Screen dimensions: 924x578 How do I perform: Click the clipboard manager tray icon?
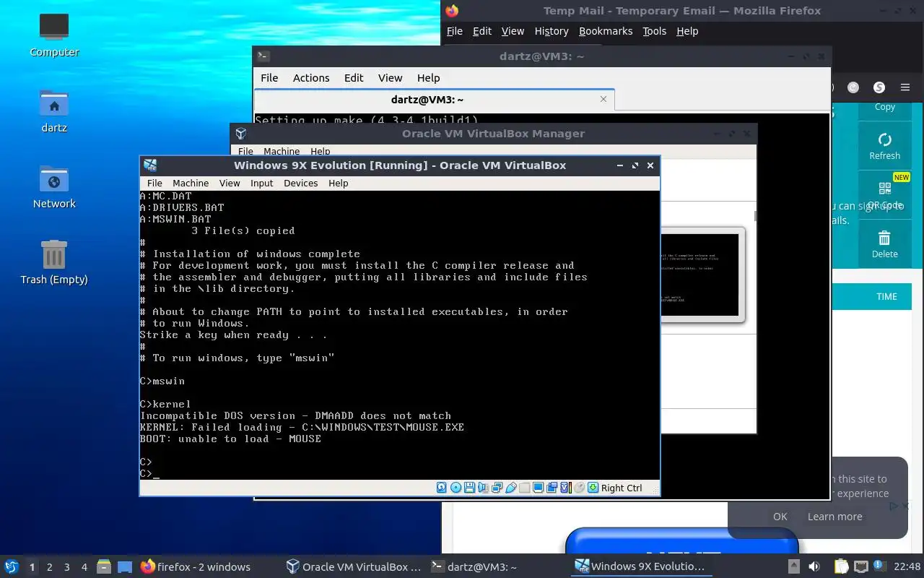pyautogui.click(x=842, y=566)
